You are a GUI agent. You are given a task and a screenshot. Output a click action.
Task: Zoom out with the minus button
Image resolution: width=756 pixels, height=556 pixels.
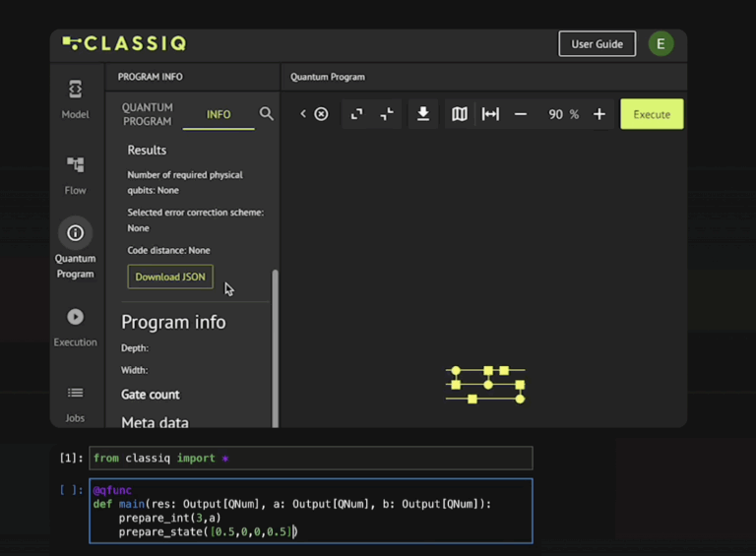click(521, 114)
